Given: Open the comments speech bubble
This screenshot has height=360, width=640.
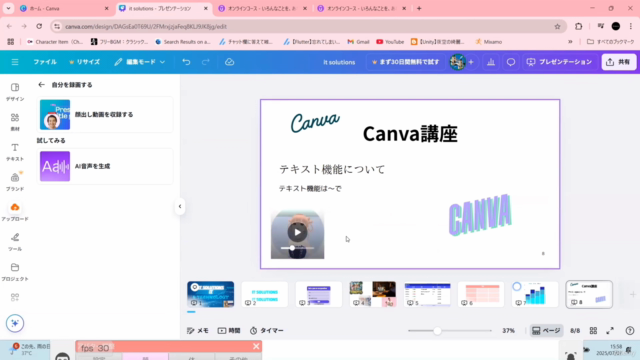Looking at the screenshot, I should (511, 62).
